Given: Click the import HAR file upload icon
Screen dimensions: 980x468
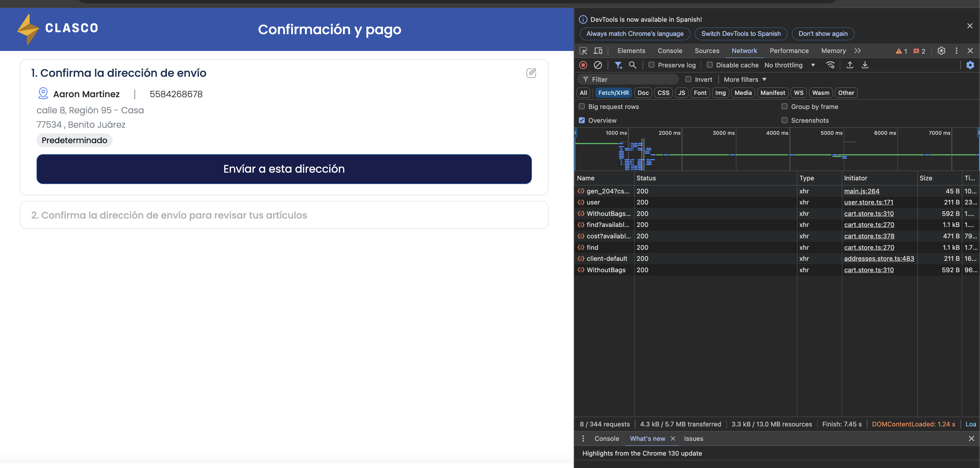Looking at the screenshot, I should (x=850, y=65).
